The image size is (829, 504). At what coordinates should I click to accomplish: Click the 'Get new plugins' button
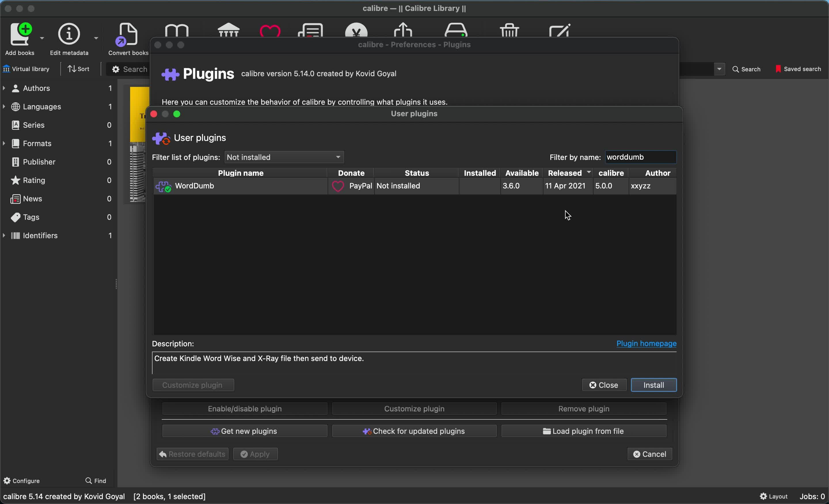point(245,431)
